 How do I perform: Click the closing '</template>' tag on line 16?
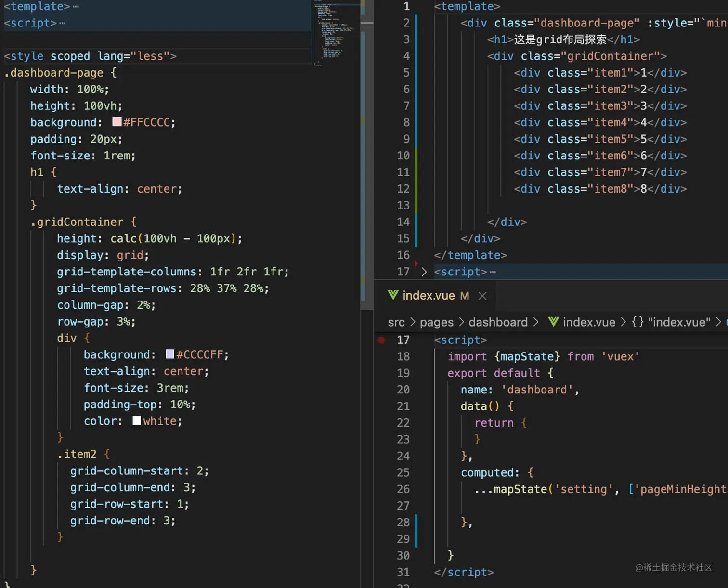[470, 255]
